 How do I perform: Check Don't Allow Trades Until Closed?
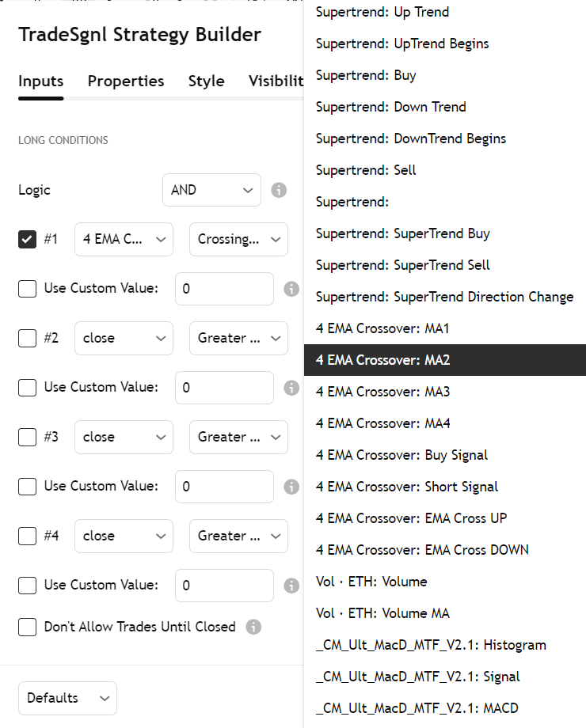[x=28, y=627]
